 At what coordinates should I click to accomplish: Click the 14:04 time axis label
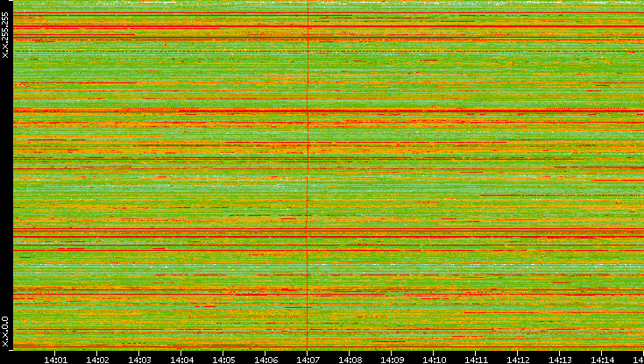181,360
